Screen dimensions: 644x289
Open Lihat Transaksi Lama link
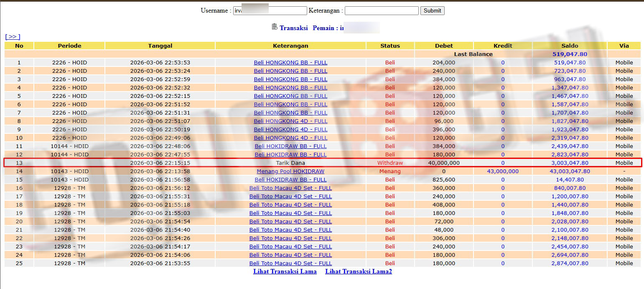point(285,271)
